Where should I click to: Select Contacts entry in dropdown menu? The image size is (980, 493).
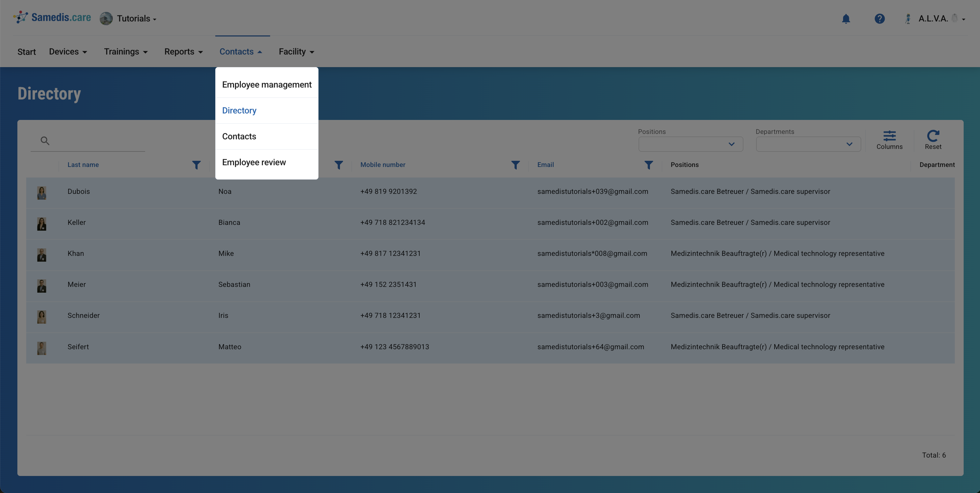(x=239, y=137)
